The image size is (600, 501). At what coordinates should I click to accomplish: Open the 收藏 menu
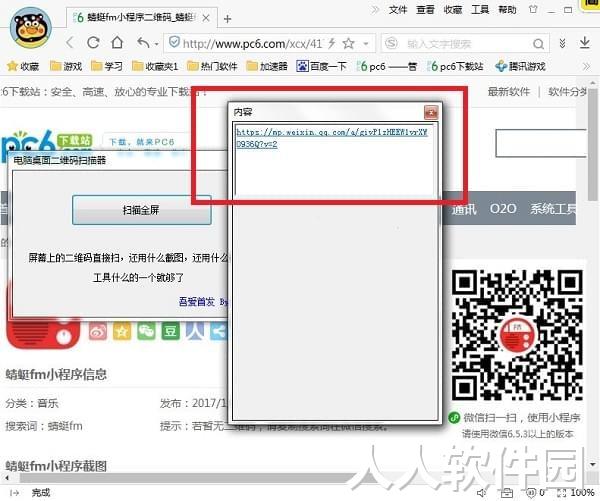tap(453, 10)
